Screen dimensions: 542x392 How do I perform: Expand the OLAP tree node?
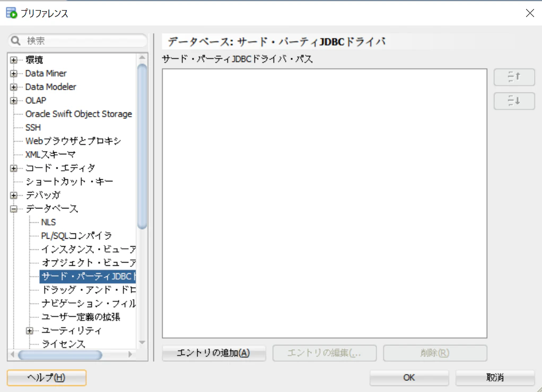tap(13, 101)
